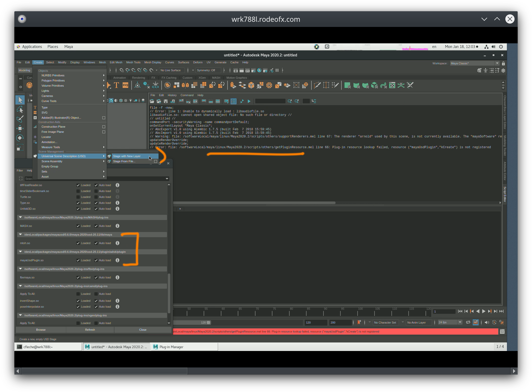Select the Type tool on the shelf

[116, 85]
